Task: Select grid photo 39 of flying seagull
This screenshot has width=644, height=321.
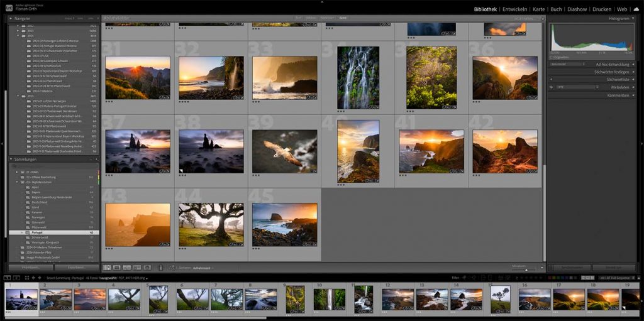Action: click(285, 151)
